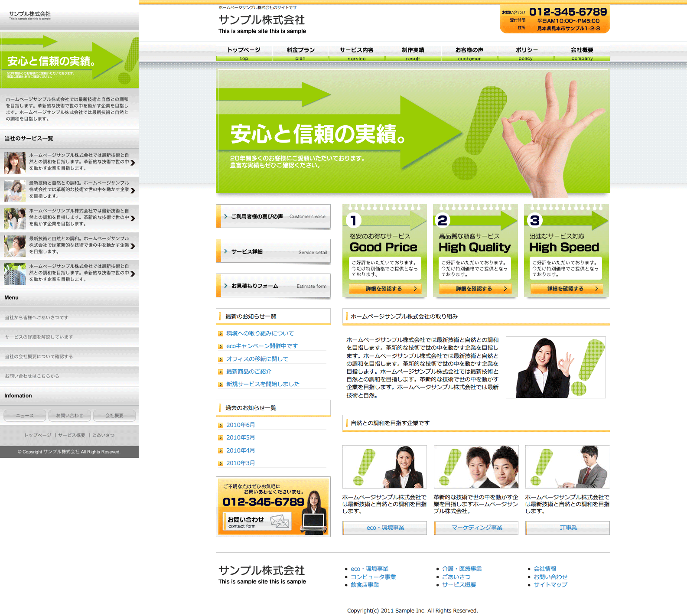Screen dimensions: 687x616
Task: Open the 会社概要 navigation tab
Action: click(x=582, y=53)
